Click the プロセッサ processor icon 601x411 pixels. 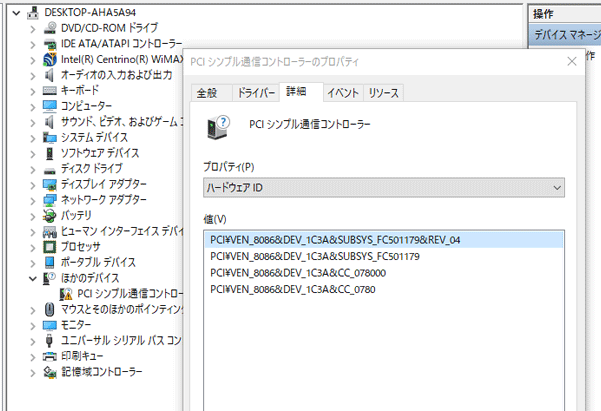click(x=50, y=246)
